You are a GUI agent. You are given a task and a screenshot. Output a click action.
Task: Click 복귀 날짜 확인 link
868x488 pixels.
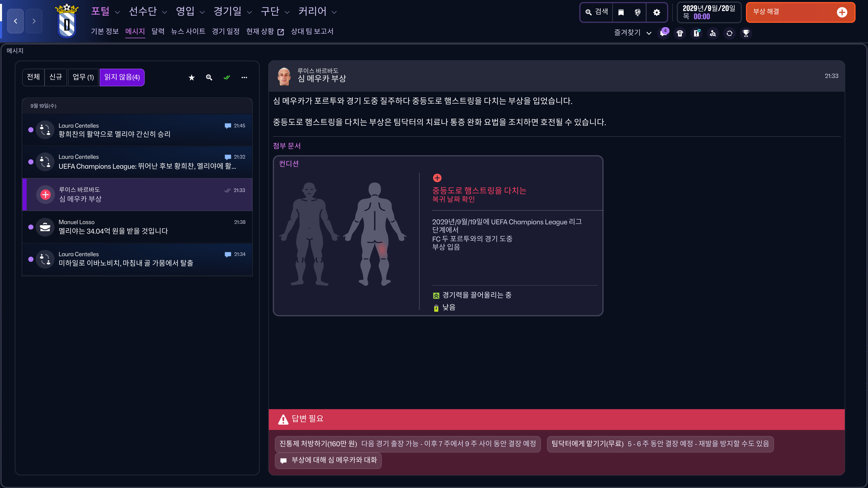(x=453, y=199)
